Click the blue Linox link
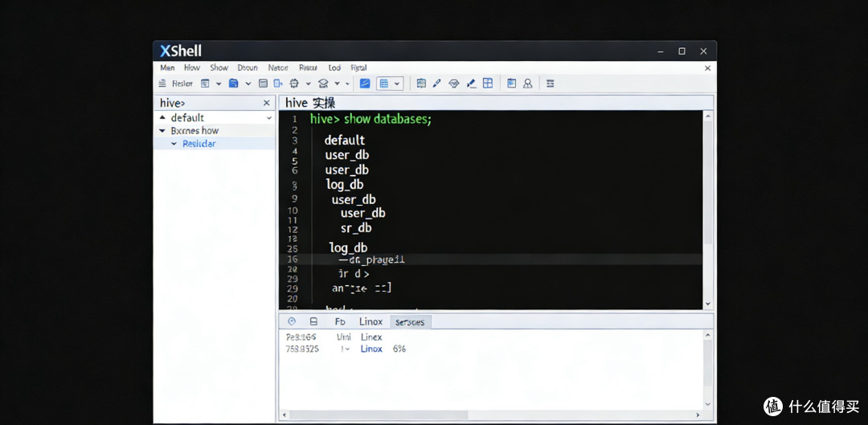 [x=371, y=349]
